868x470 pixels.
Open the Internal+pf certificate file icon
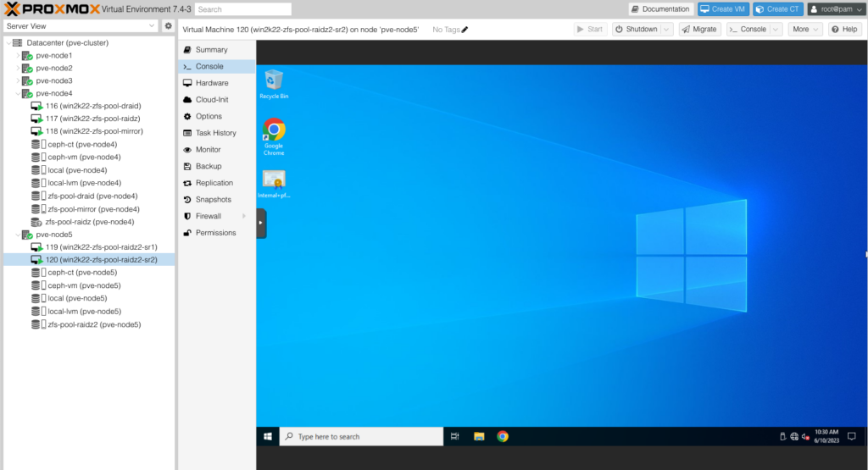click(274, 184)
